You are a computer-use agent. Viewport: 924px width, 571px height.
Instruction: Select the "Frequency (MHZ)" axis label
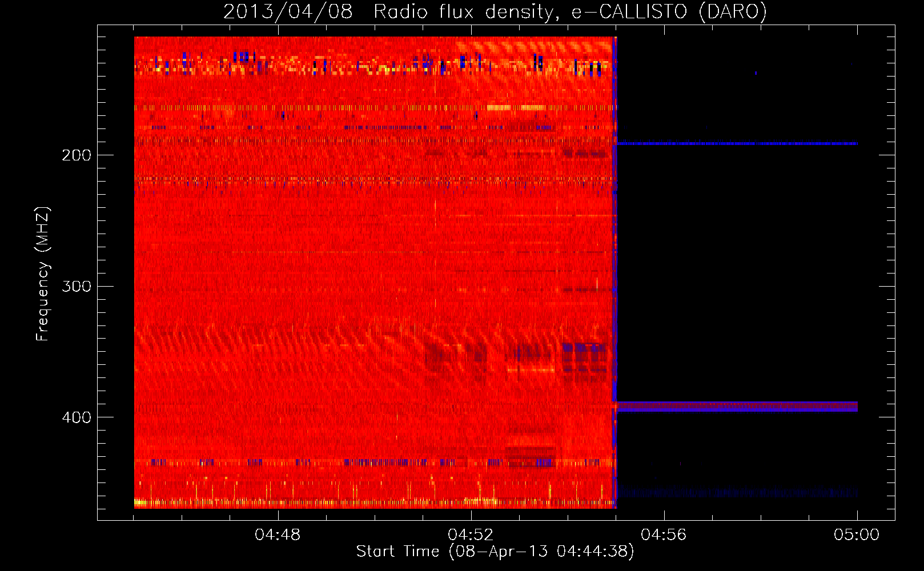(x=43, y=274)
